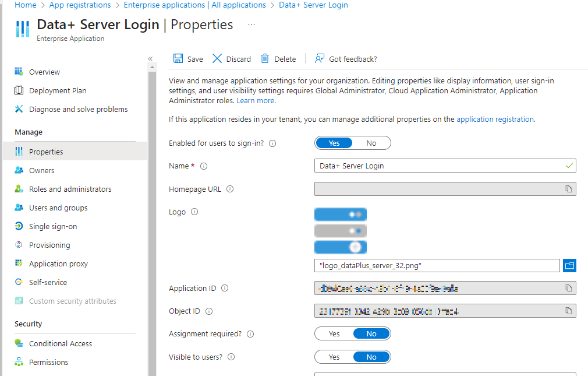Viewport: 588px width, 376px height.
Task: Click info icon next to Homepage URL
Action: [230, 189]
